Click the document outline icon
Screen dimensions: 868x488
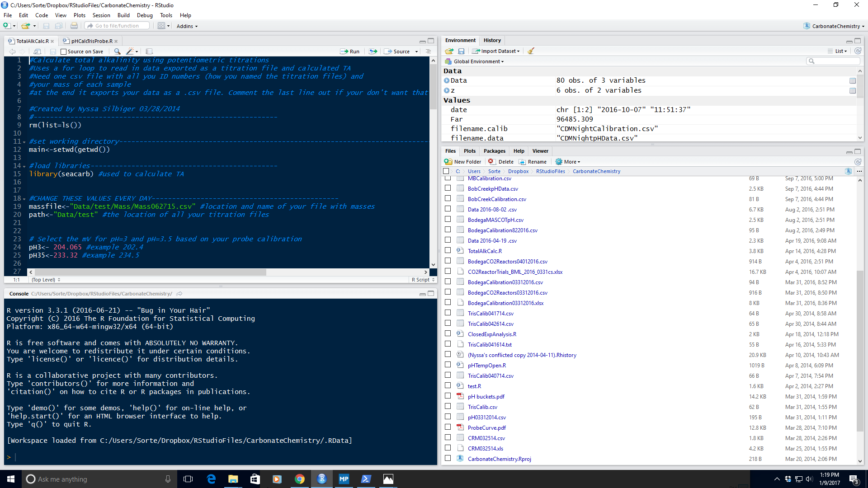tap(428, 52)
